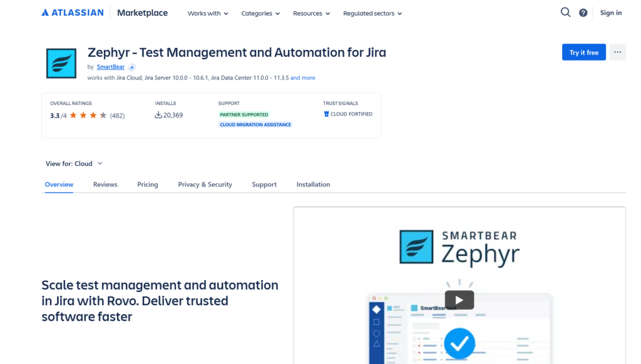The width and height of the screenshot is (641, 364).
Task: Switch to the Support tab
Action: coord(264,185)
